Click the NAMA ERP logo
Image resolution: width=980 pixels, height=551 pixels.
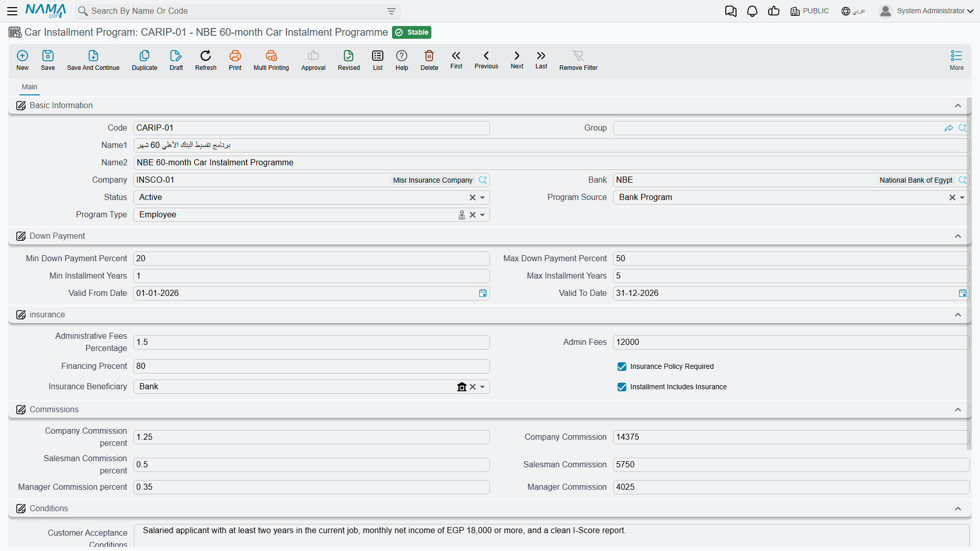pos(46,11)
